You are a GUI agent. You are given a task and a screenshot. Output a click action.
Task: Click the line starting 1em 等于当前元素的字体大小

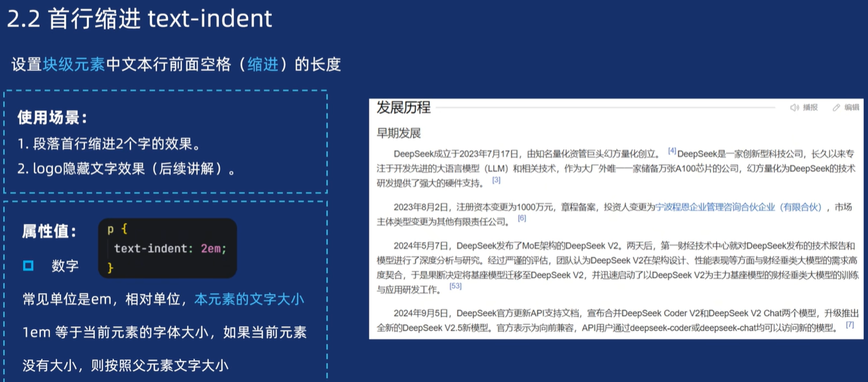coord(164,332)
